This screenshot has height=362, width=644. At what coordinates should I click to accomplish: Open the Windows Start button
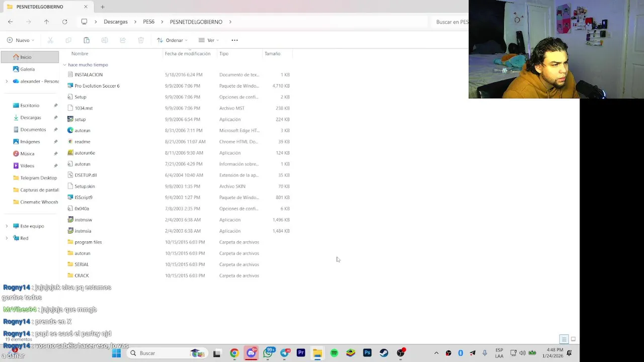[116, 353]
